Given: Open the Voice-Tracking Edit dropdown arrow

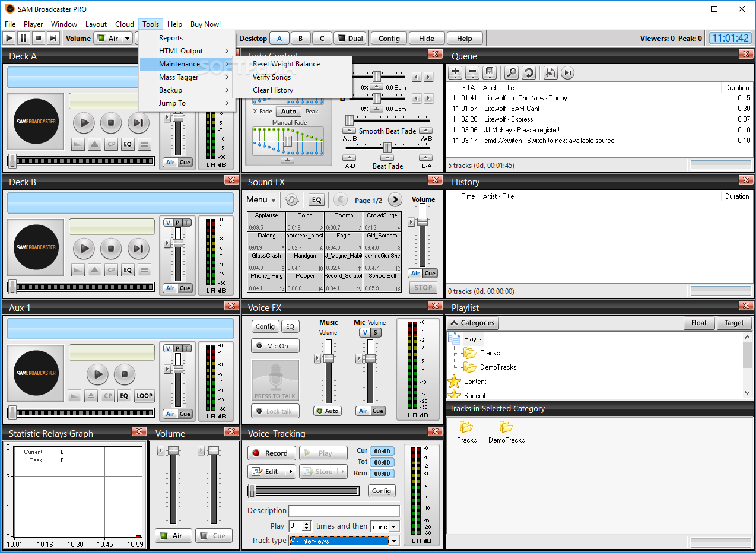Looking at the screenshot, I should point(290,472).
